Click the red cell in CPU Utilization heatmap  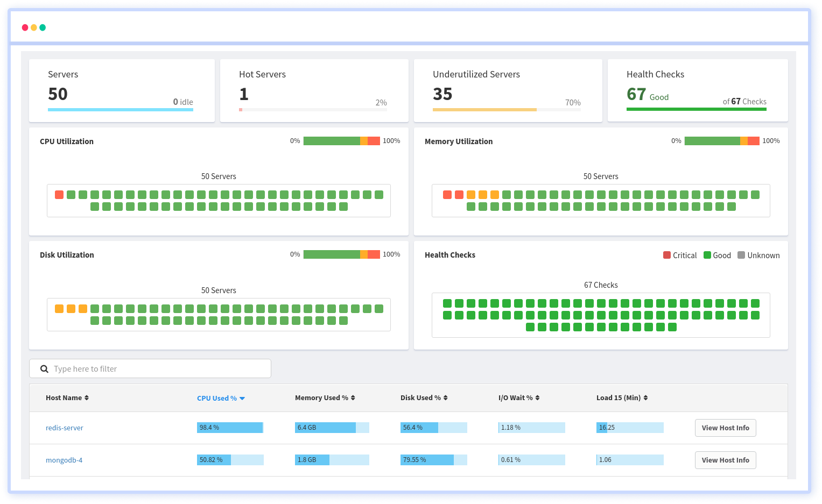(x=59, y=194)
